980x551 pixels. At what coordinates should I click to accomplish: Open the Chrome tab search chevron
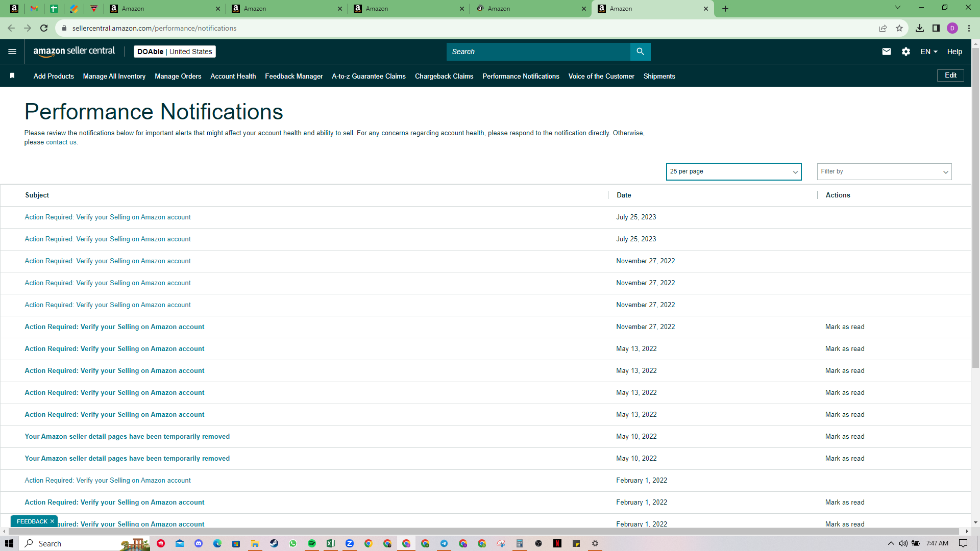[x=898, y=8]
